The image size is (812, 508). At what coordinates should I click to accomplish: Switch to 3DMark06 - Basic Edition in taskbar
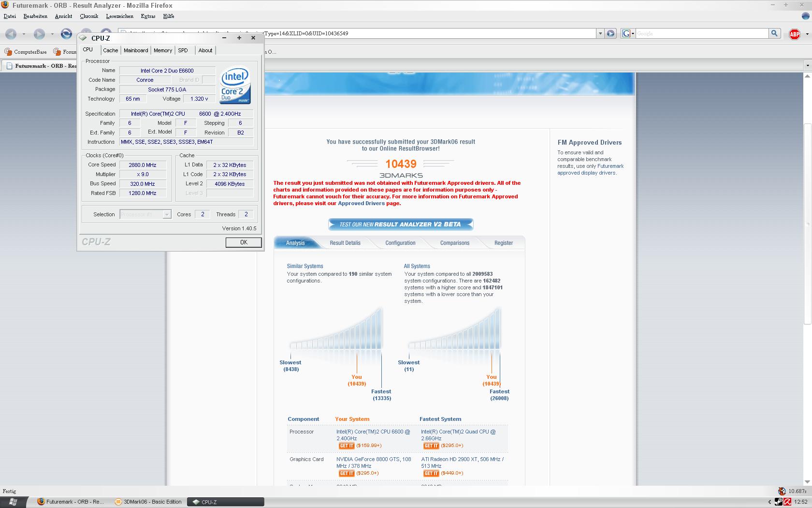tap(149, 502)
